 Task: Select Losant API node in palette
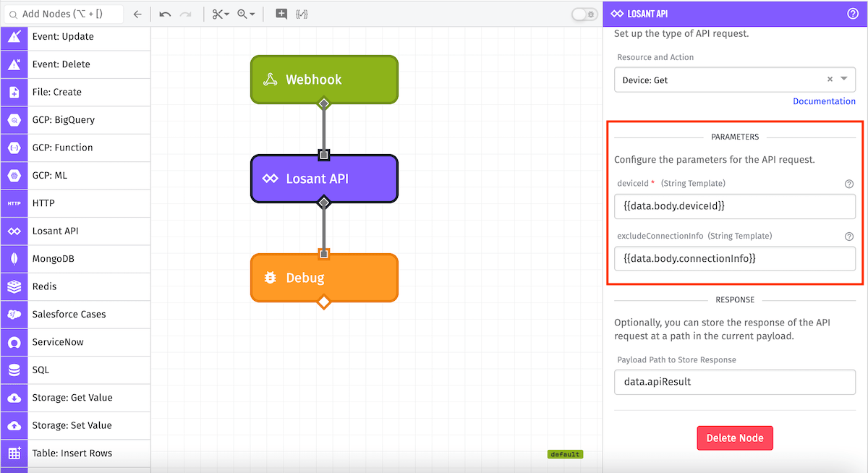[75, 231]
